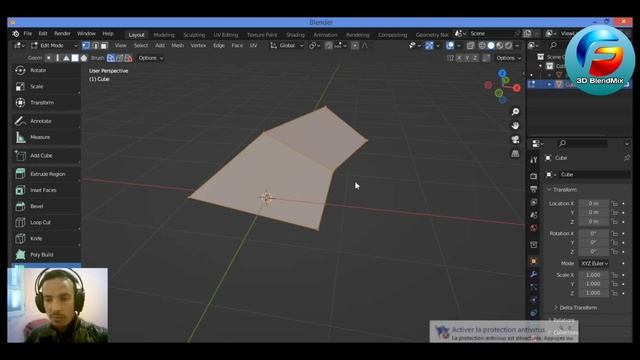Switch perspective/orthographic grid icon
Screen dimensions: 640x360
pyautogui.click(x=516, y=153)
